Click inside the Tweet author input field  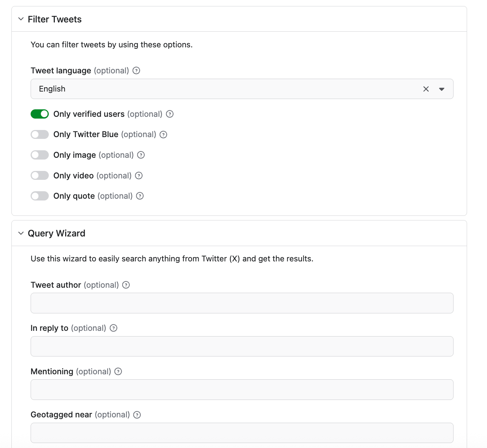tap(242, 303)
